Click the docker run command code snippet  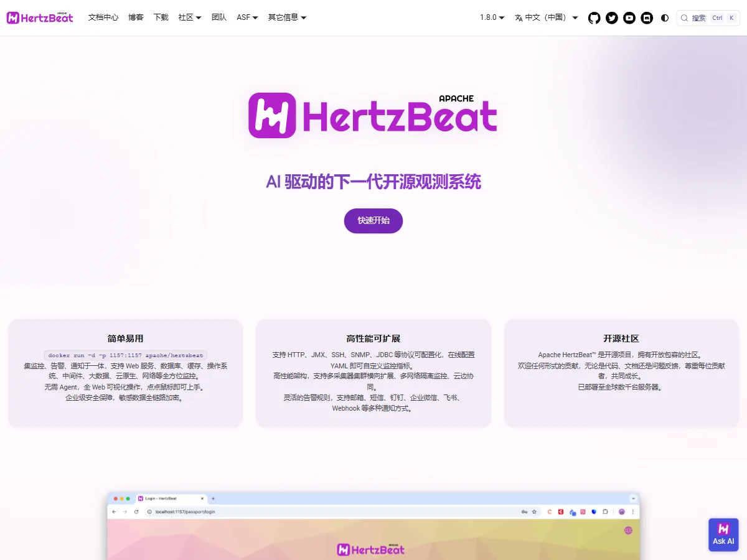point(126,355)
